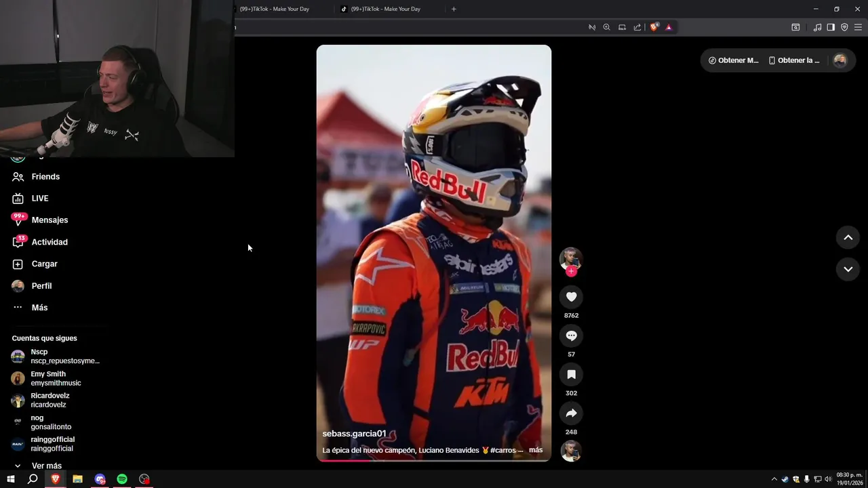
Task: Open Brave VPN shield icon
Action: [x=844, y=27]
